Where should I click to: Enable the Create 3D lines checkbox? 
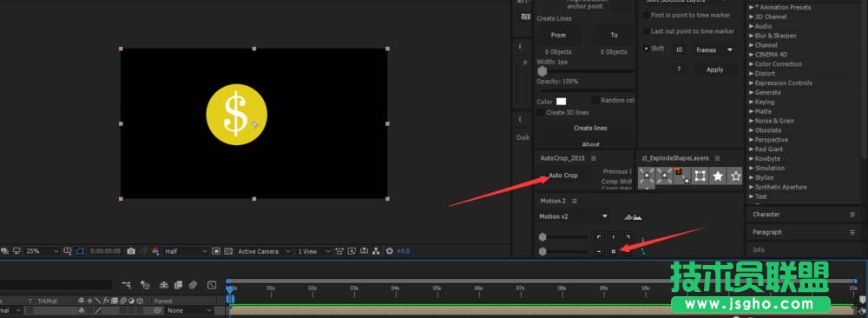(541, 112)
